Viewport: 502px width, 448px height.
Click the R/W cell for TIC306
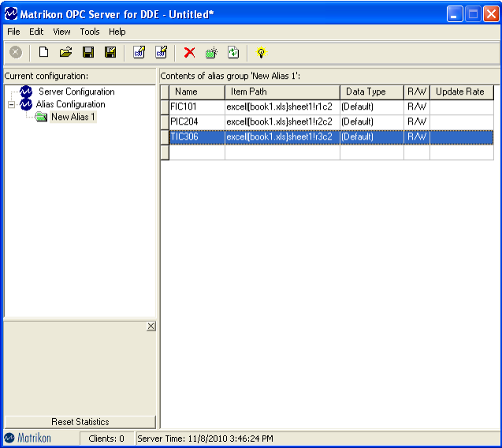coord(417,136)
